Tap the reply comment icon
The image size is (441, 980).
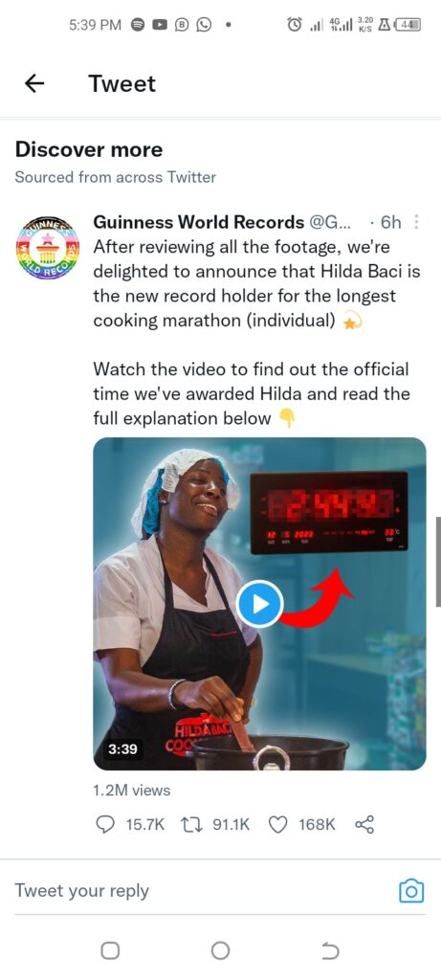point(105,825)
